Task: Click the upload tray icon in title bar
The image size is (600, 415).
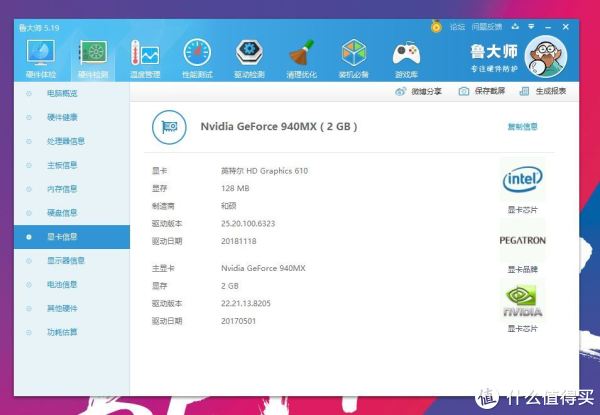Action: tap(515, 26)
